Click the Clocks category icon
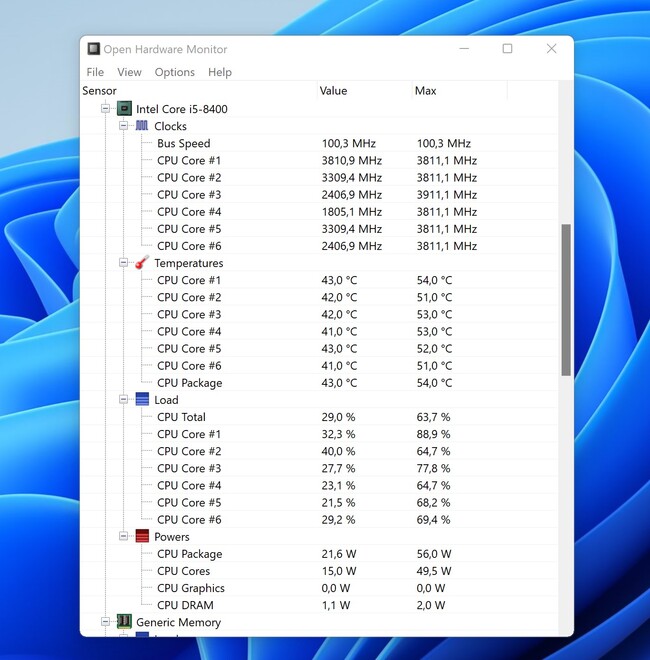Image resolution: width=650 pixels, height=660 pixels. pos(142,126)
